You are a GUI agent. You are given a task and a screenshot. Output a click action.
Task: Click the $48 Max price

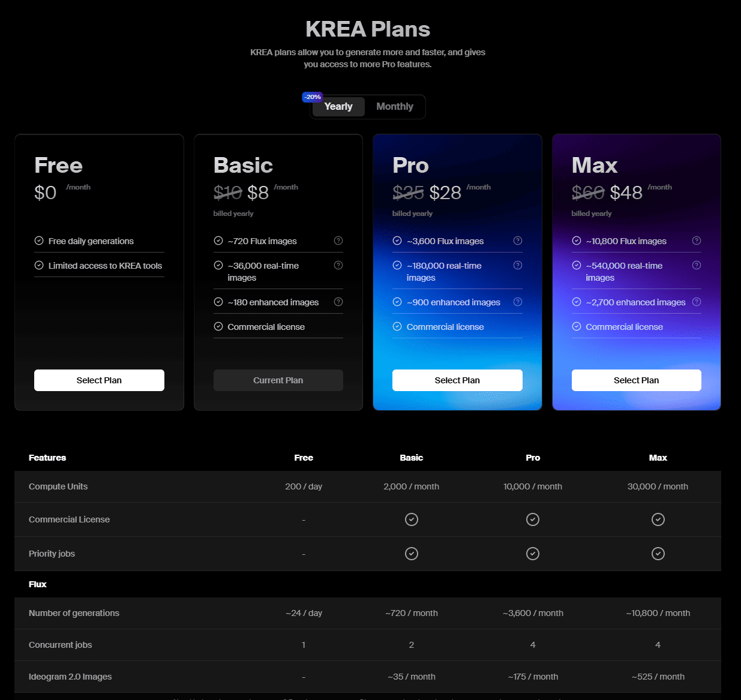626,193
